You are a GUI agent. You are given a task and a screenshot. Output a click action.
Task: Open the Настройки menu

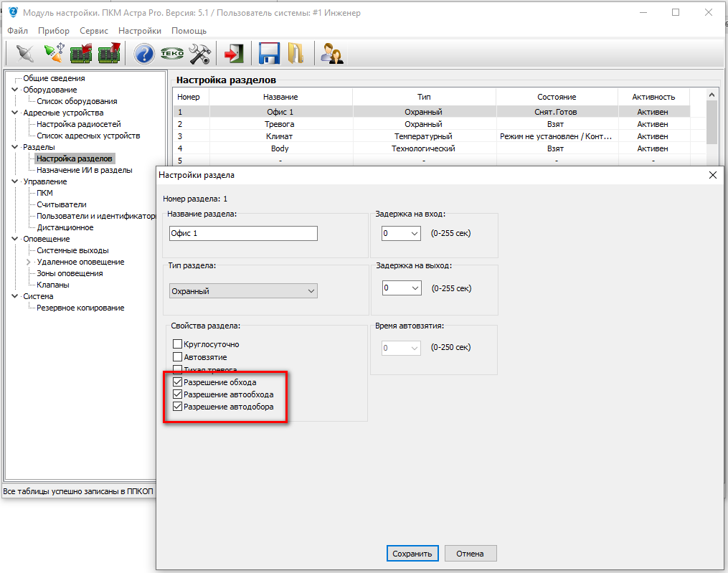[x=140, y=31]
